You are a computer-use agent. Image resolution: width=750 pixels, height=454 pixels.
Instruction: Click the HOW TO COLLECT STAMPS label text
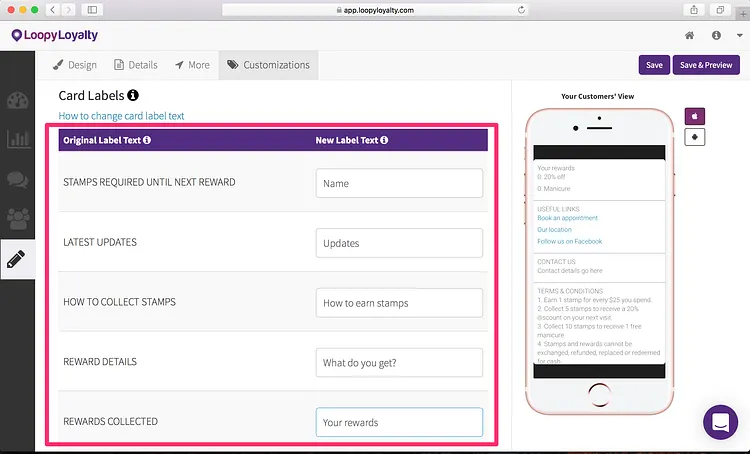pyautogui.click(x=120, y=302)
